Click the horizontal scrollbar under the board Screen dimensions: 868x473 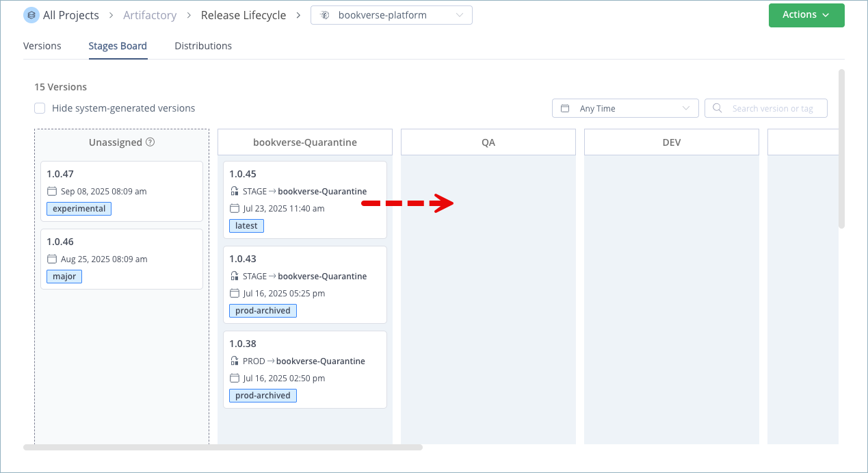tap(223, 447)
